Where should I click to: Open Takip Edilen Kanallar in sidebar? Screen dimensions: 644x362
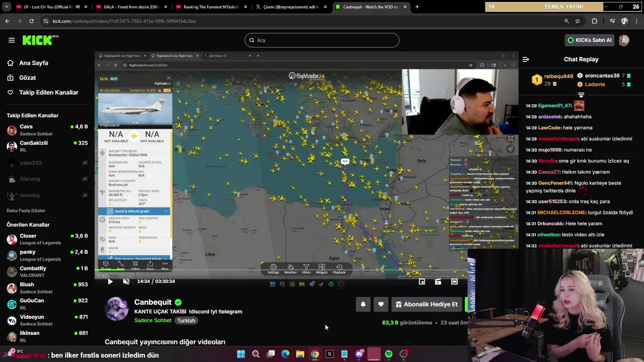point(43,93)
